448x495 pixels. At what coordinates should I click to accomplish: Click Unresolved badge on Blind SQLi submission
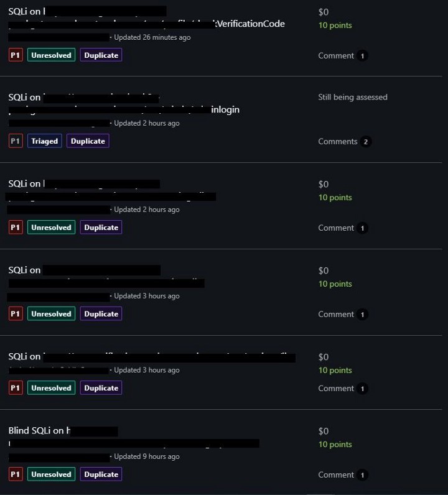point(51,474)
